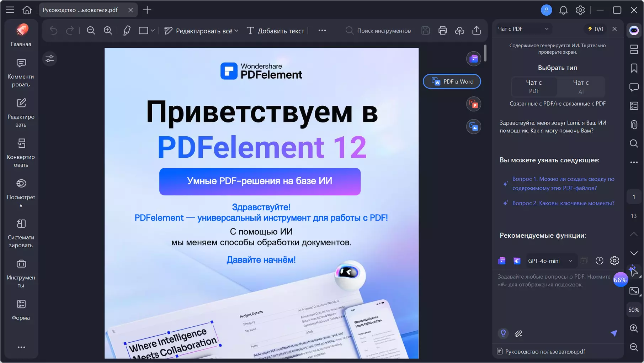Click the PDF to PowerPoint round icon
The image size is (644, 363).
tap(474, 104)
